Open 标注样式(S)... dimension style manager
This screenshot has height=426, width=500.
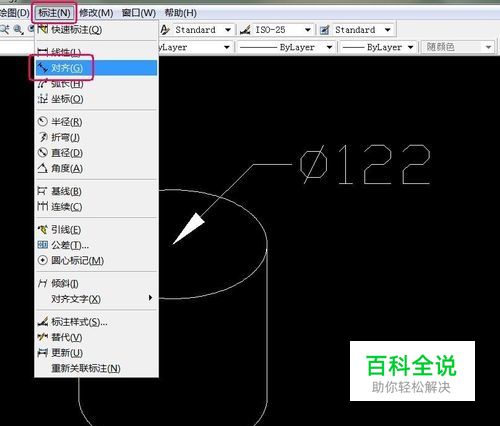tap(97, 322)
